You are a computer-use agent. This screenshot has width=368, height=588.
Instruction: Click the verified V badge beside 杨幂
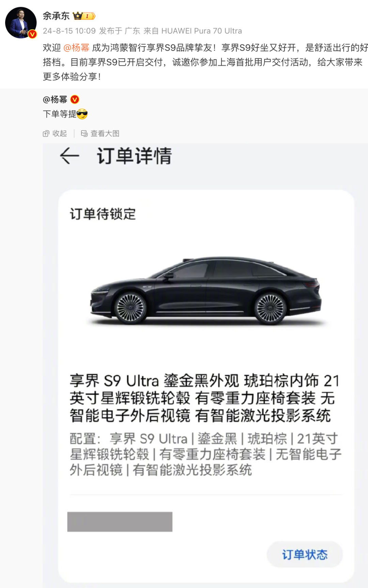coord(75,99)
